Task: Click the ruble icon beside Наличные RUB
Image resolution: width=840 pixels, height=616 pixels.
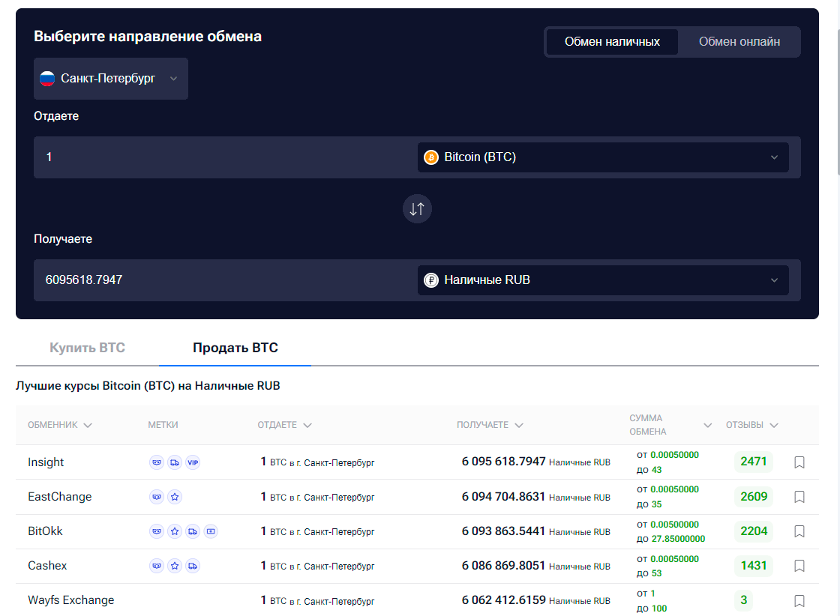Action: [x=431, y=280]
